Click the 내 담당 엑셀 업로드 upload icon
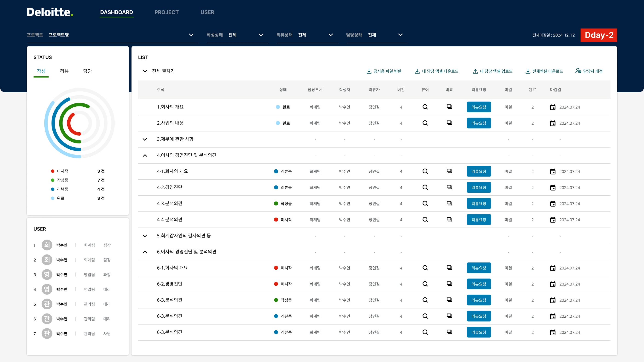This screenshot has height=362, width=644. pyautogui.click(x=475, y=71)
